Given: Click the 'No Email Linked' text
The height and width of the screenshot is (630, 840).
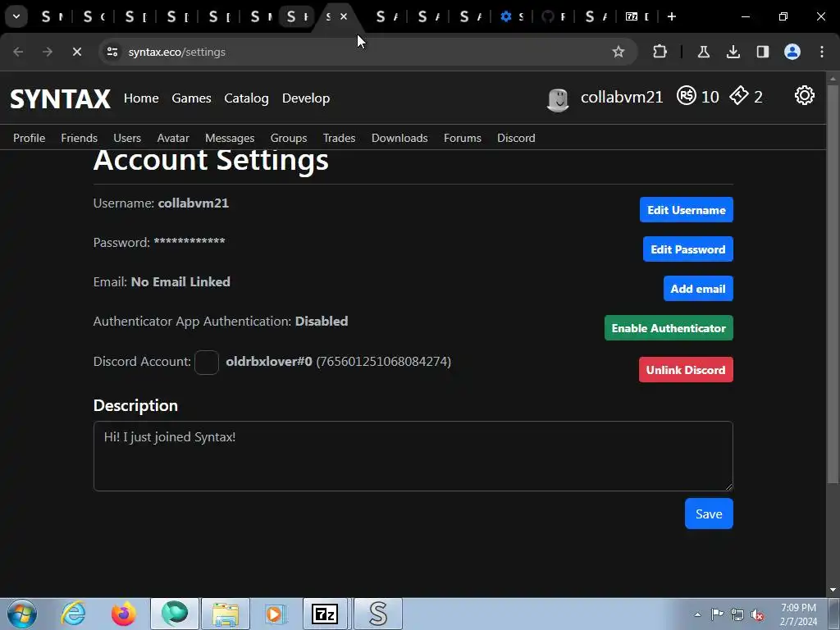Looking at the screenshot, I should tap(180, 282).
